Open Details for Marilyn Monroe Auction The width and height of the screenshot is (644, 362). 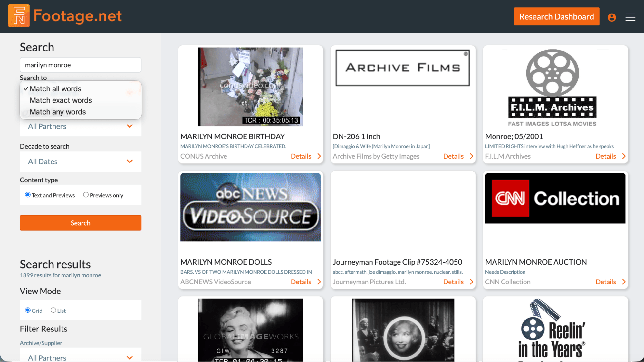[606, 282]
